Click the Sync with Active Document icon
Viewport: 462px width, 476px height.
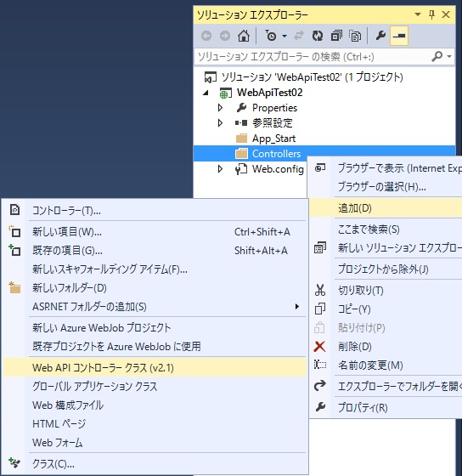pyautogui.click(x=299, y=36)
